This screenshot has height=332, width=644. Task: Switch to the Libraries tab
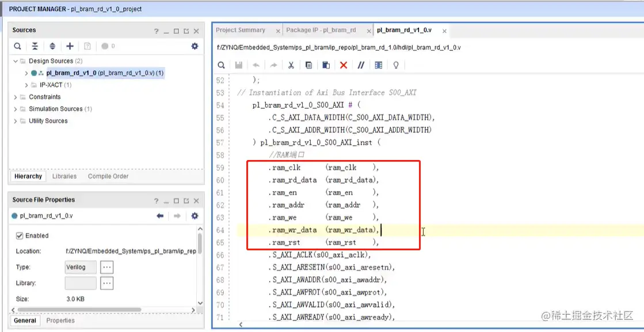tap(64, 176)
